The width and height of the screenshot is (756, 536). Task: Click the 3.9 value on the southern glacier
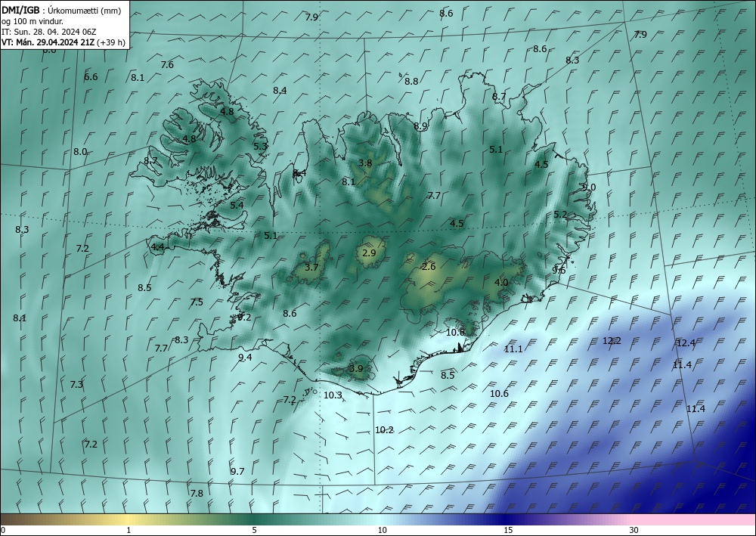tap(356, 369)
